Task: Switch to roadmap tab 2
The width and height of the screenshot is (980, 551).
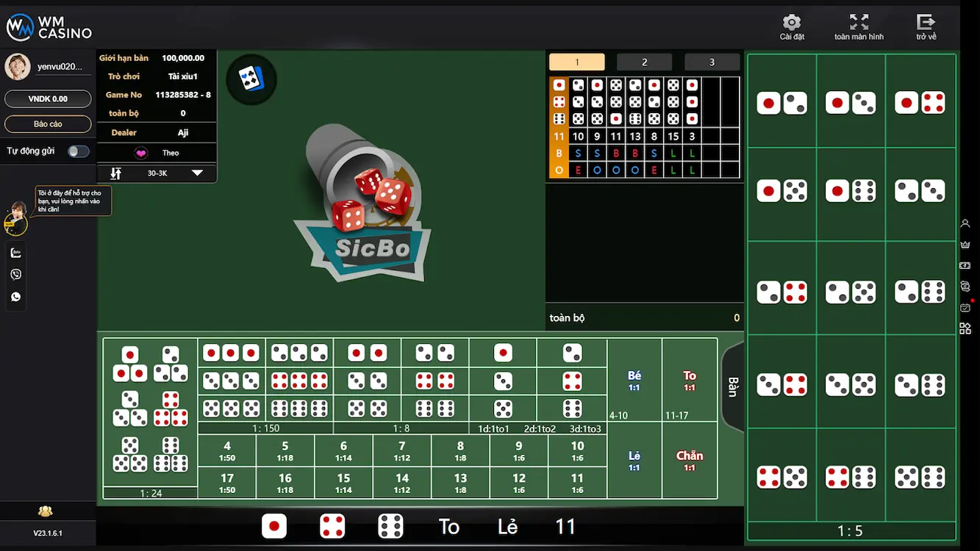Action: click(645, 62)
